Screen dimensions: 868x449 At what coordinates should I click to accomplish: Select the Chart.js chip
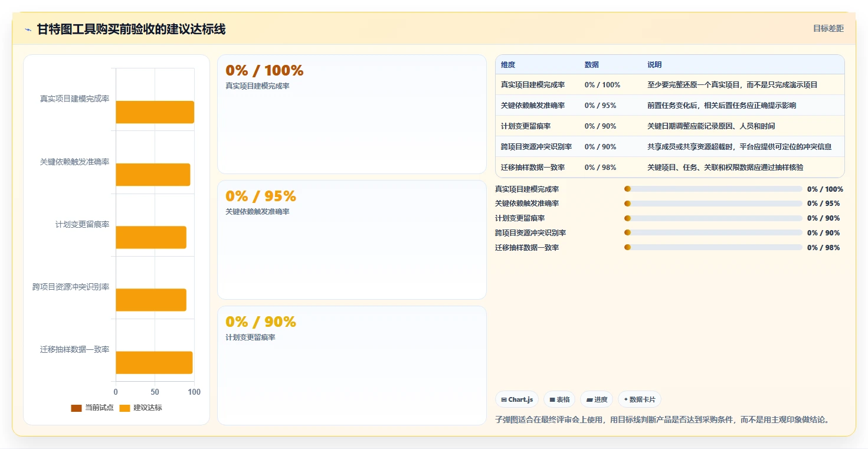pyautogui.click(x=517, y=399)
